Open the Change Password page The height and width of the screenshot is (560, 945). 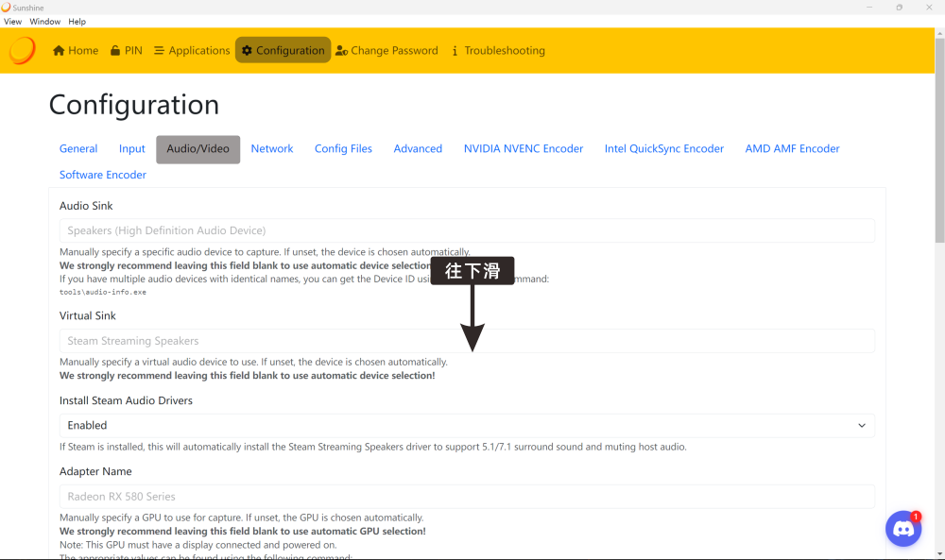click(387, 51)
